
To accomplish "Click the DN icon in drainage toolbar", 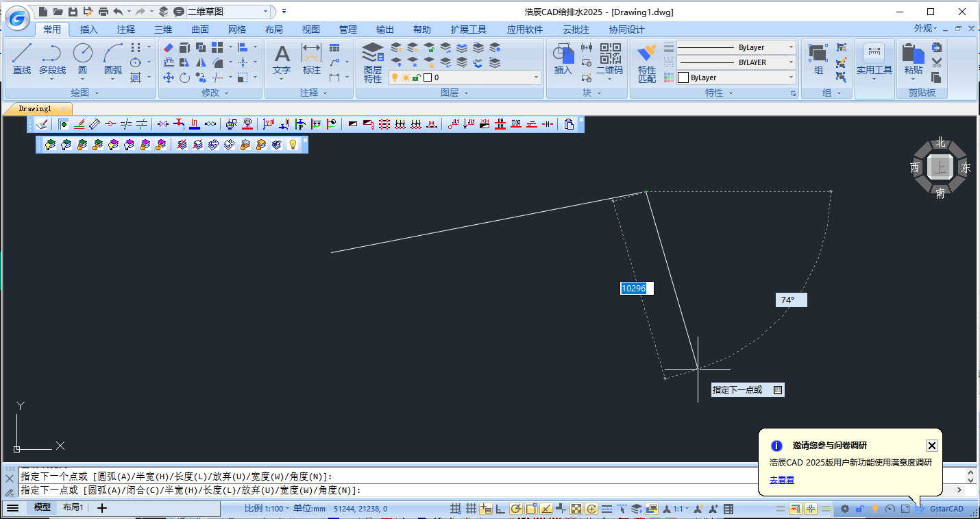I will click(516, 124).
